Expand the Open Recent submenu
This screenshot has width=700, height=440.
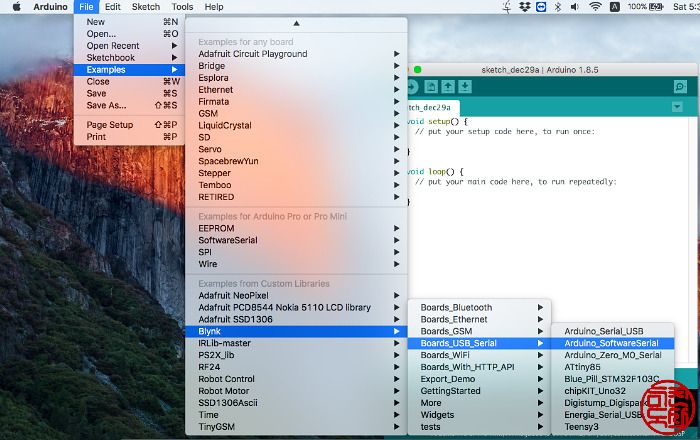pos(129,46)
